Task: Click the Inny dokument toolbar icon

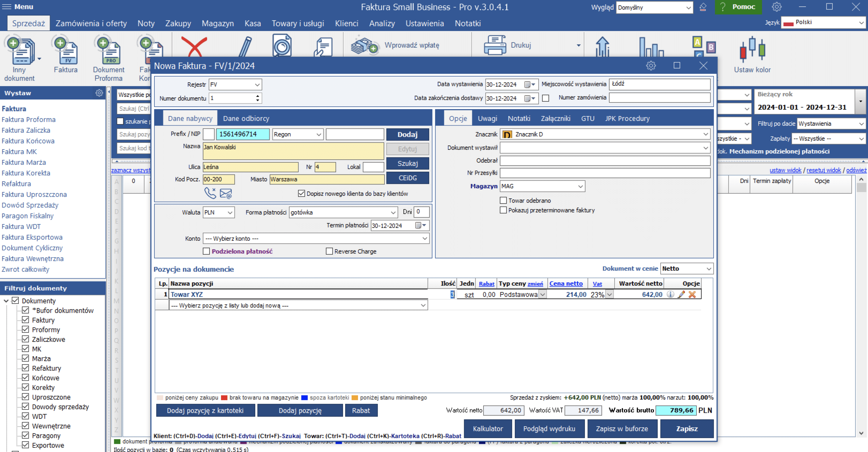Action: pos(20,51)
